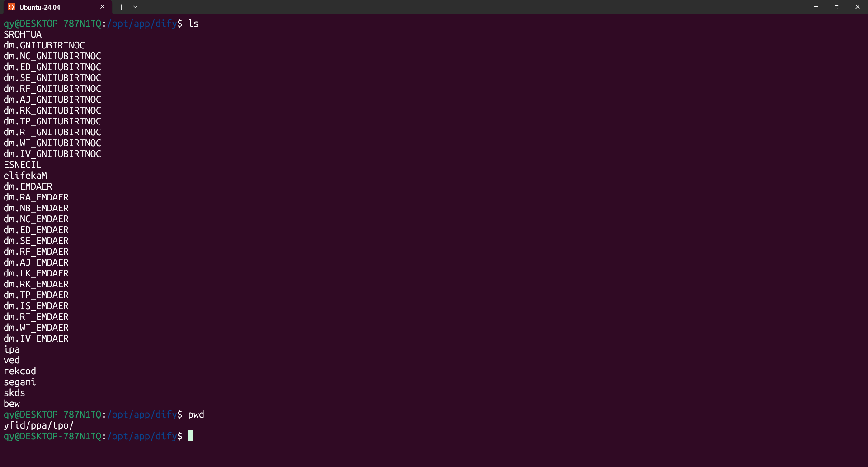Click the SROHTUA entry in ls output

23,34
